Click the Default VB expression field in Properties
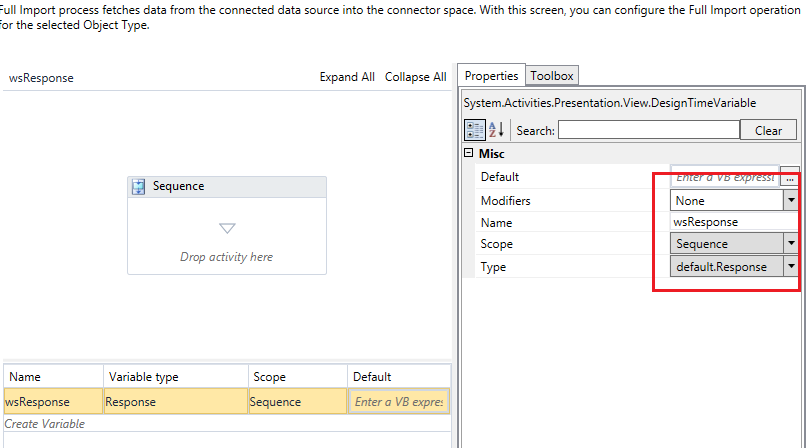 [724, 177]
